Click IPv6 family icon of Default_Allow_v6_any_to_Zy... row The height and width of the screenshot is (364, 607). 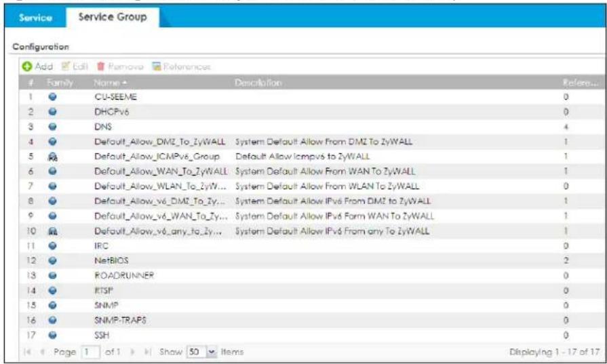click(53, 231)
